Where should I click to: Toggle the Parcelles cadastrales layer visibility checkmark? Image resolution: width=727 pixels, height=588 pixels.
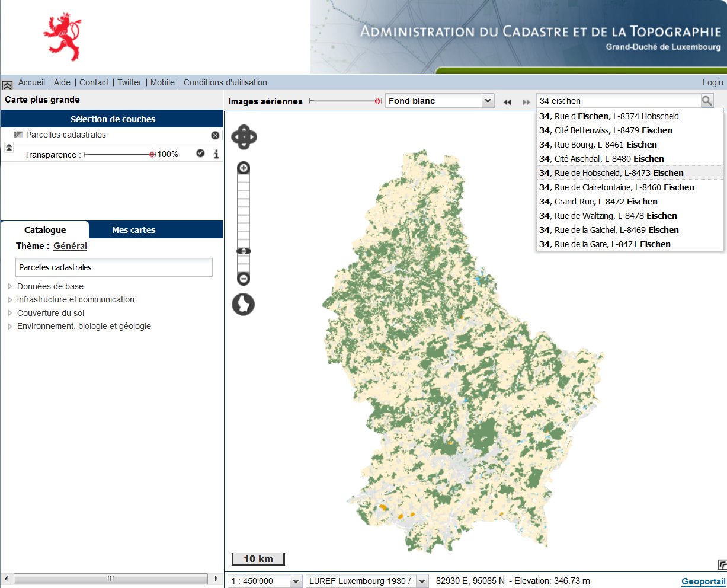pos(200,154)
